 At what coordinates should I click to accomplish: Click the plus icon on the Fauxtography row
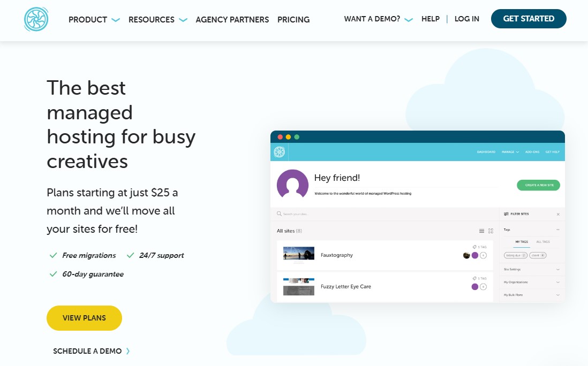[x=484, y=255]
